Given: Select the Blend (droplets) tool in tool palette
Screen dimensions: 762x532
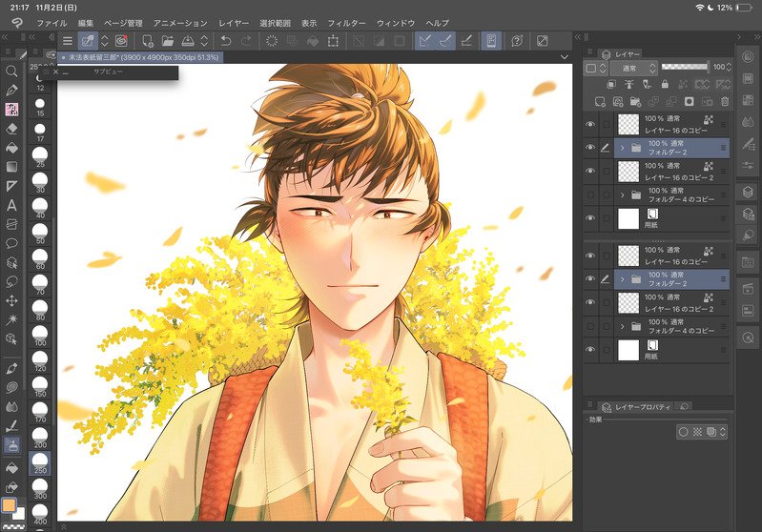Looking at the screenshot, I should point(11,406).
